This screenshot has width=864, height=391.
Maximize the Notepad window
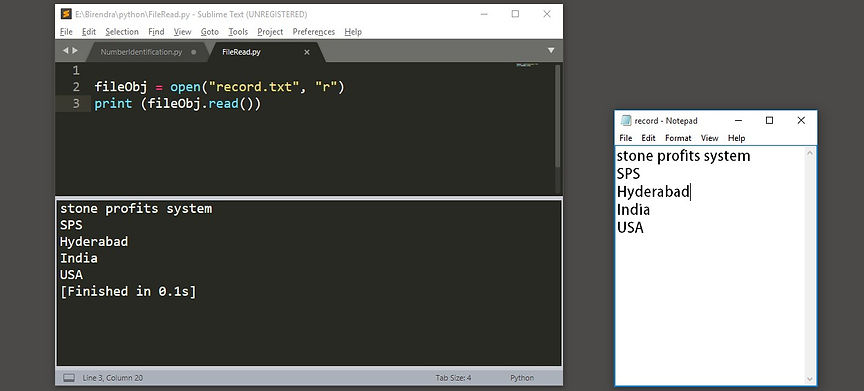click(x=770, y=121)
